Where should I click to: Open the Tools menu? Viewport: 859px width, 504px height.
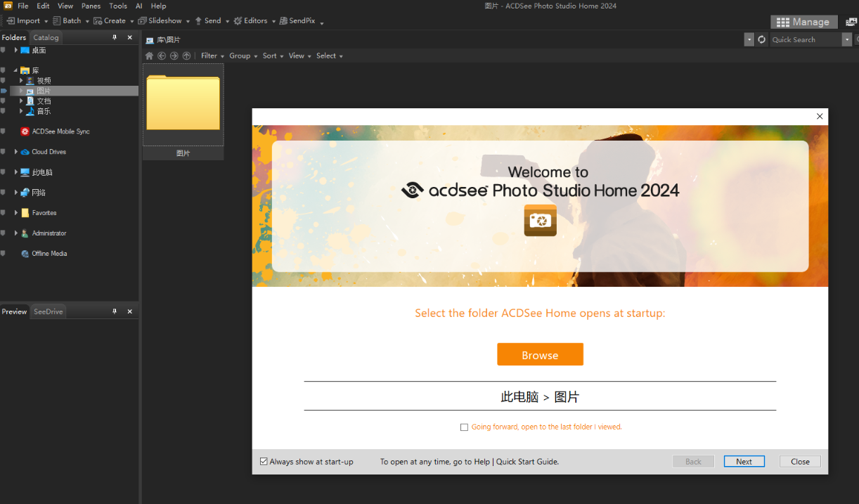(x=118, y=6)
